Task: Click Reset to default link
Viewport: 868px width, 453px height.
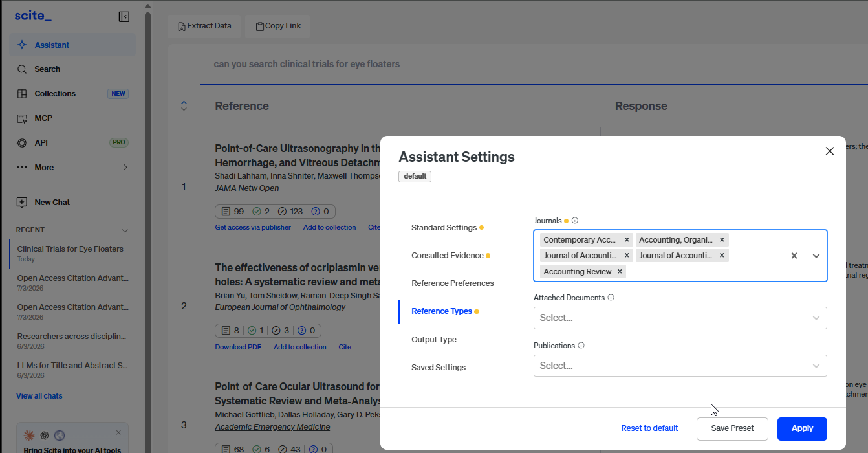Action: coord(649,428)
